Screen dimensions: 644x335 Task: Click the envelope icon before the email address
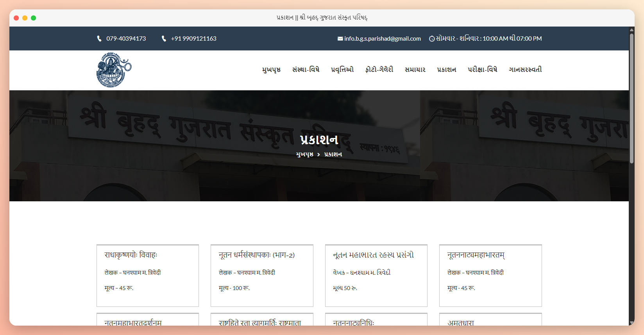tap(340, 39)
